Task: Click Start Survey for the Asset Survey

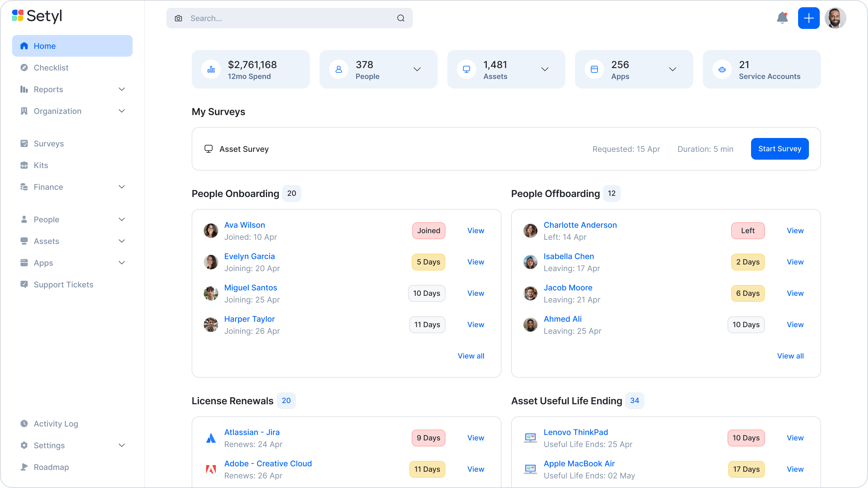Action: (780, 149)
